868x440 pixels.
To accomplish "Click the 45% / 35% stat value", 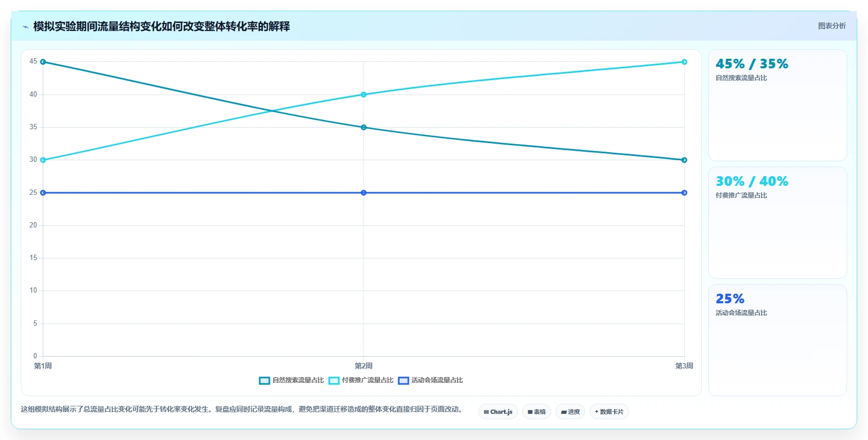I will click(752, 64).
